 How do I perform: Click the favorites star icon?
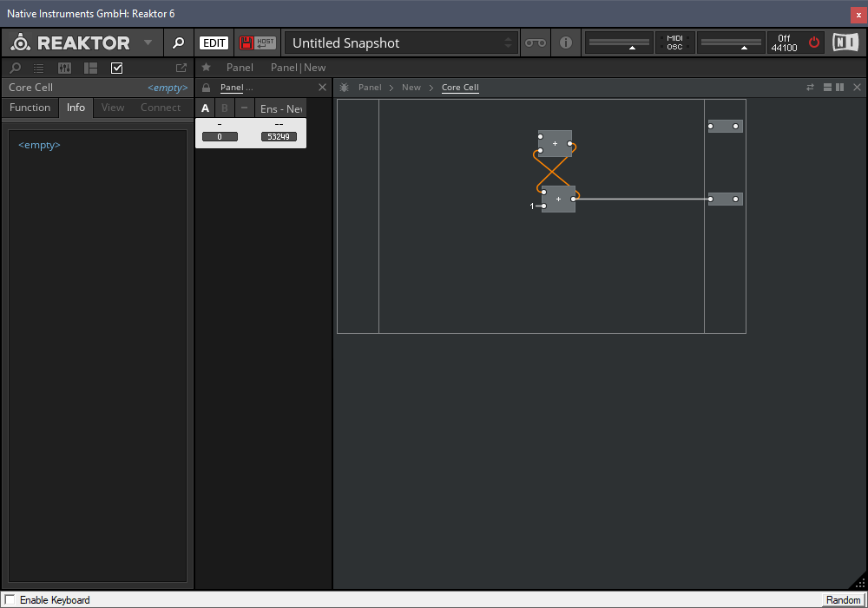coord(206,68)
